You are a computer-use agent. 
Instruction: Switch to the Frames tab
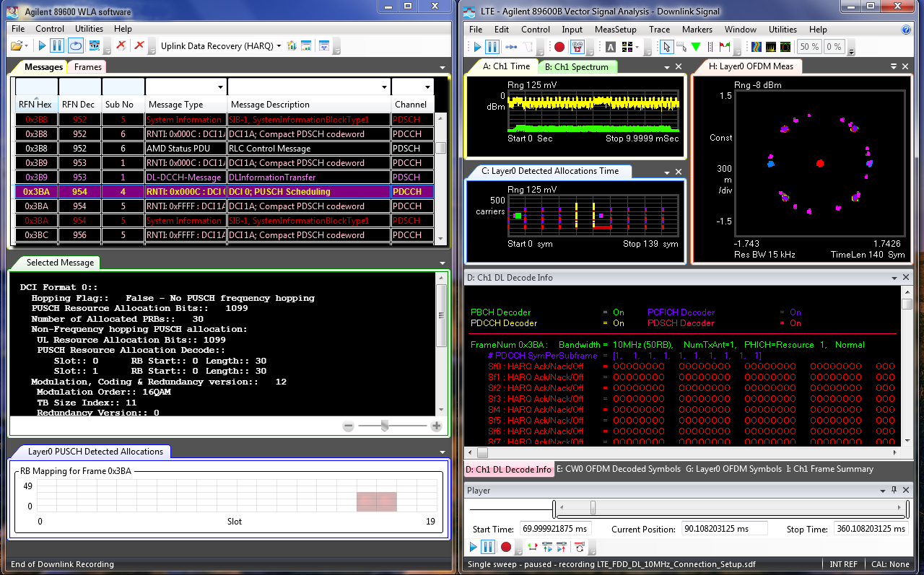point(88,66)
